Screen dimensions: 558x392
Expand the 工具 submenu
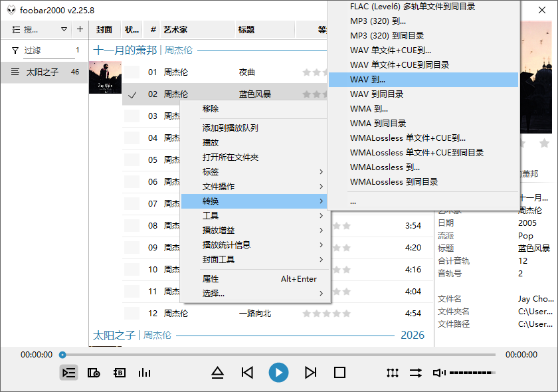click(x=254, y=216)
